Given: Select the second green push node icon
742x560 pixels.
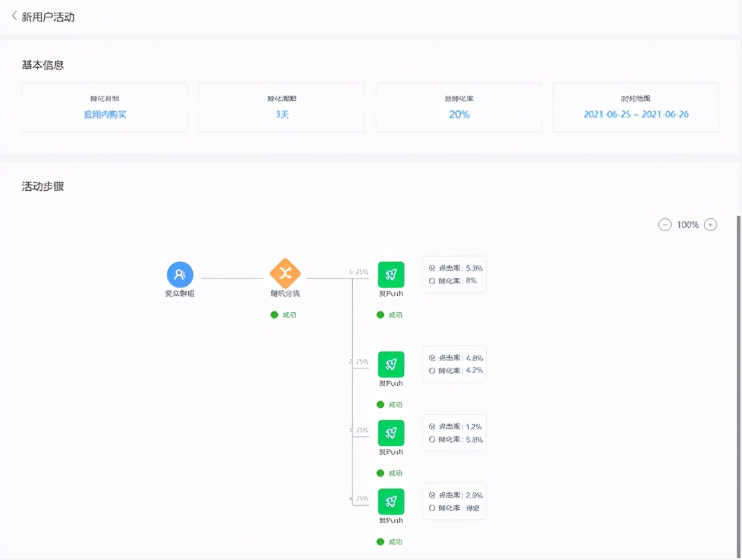Looking at the screenshot, I should click(390, 365).
